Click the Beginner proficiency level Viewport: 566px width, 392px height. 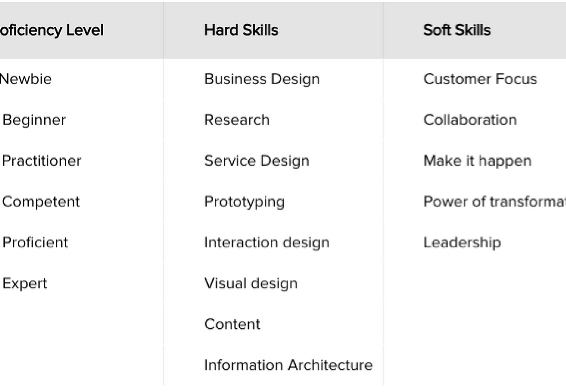(x=34, y=120)
